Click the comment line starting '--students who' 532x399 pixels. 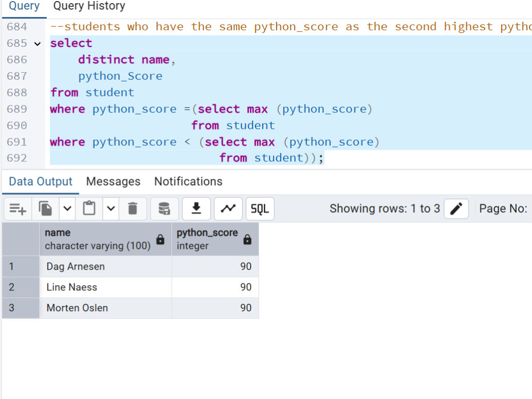(291, 27)
